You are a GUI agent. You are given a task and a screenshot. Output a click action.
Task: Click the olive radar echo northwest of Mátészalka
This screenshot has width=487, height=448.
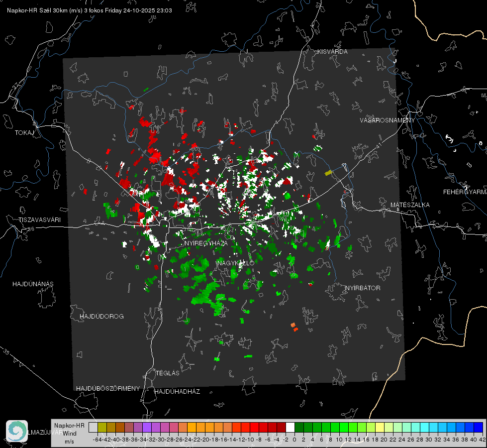tap(328, 173)
